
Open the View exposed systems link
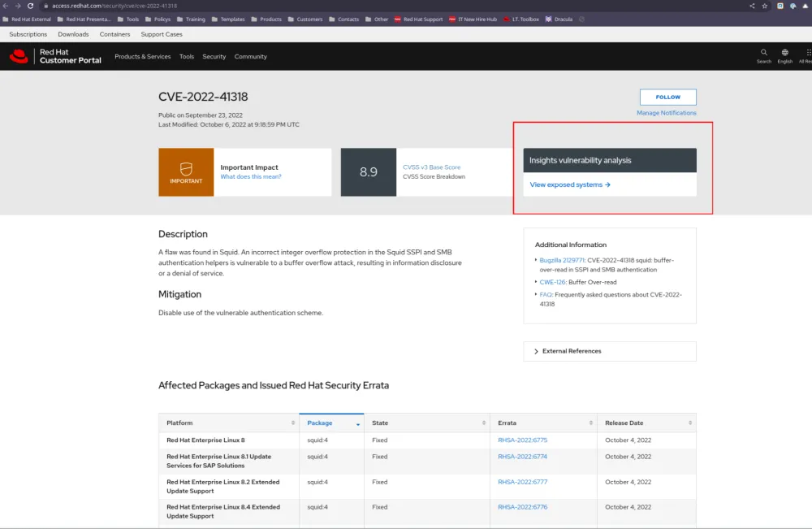coord(569,184)
